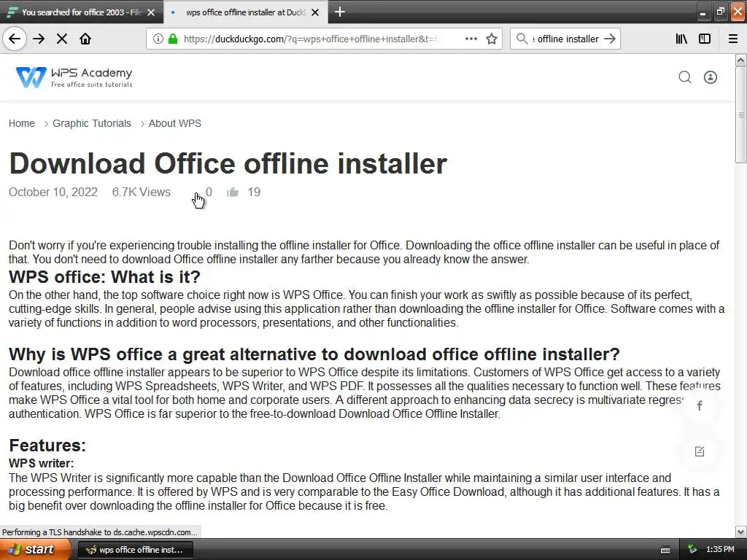This screenshot has width=747, height=560.
Task: Click the 'Features:' heading
Action: (47, 446)
